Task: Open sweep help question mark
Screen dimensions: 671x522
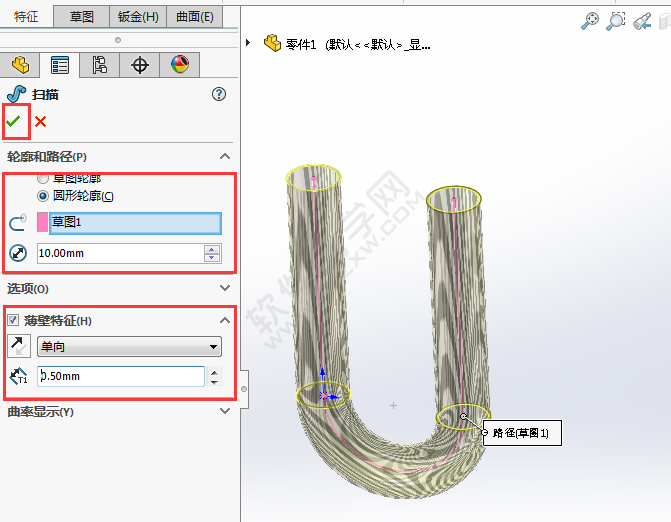Action: (x=219, y=94)
